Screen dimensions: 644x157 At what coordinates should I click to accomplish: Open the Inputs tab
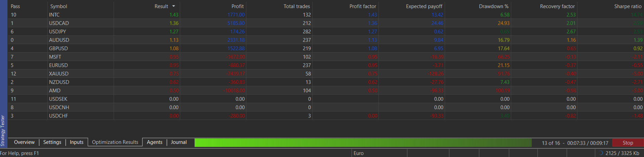(x=77, y=142)
